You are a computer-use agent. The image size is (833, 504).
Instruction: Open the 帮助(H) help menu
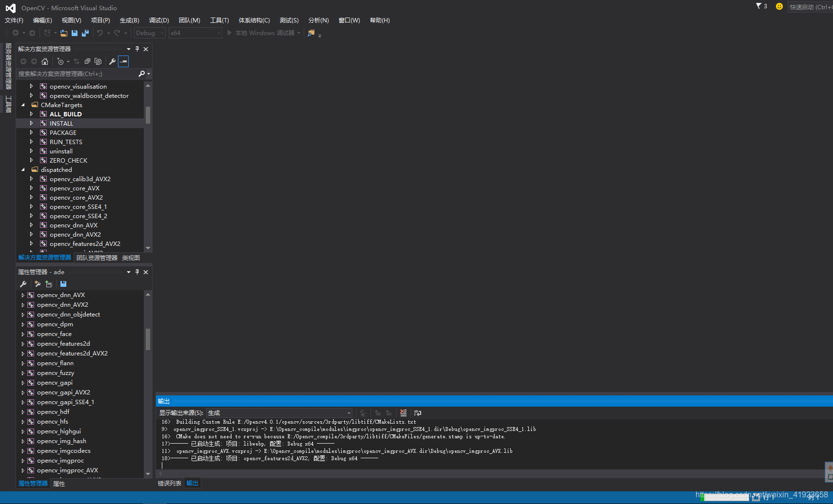click(380, 20)
